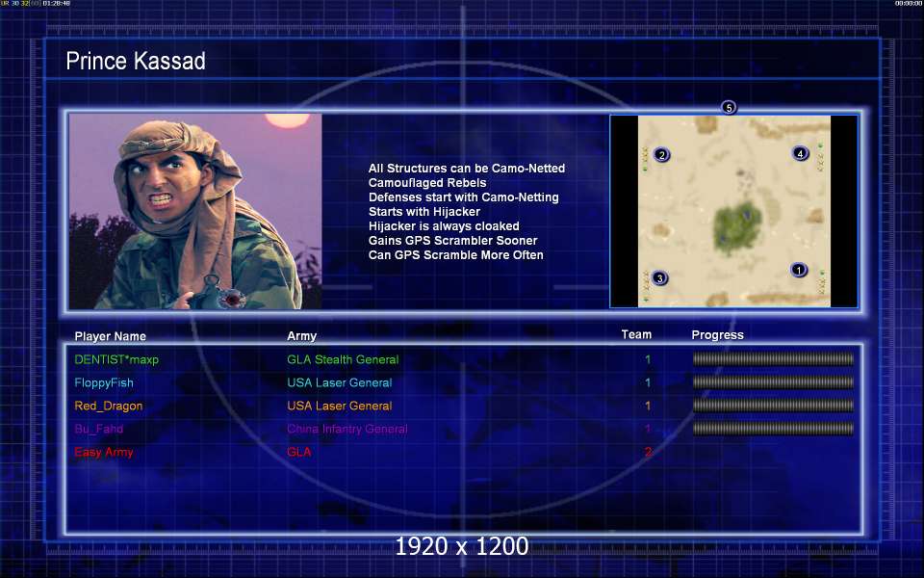Click 'Can GPS Scramble More Often' line
Image resolution: width=924 pixels, height=578 pixels.
coord(455,254)
